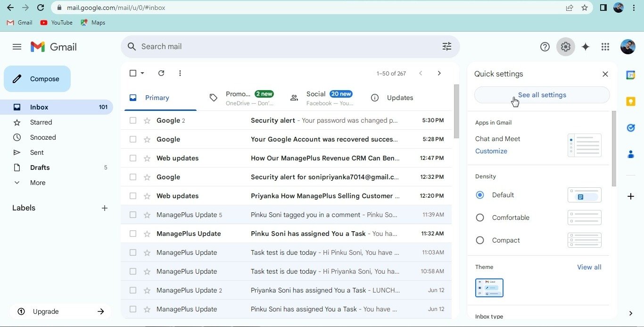Open the Gemini sparkle icon

tap(586, 47)
